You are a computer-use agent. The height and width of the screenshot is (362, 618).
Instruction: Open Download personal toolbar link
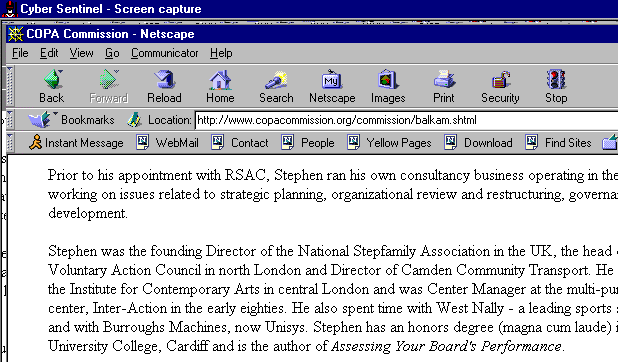tap(478, 142)
